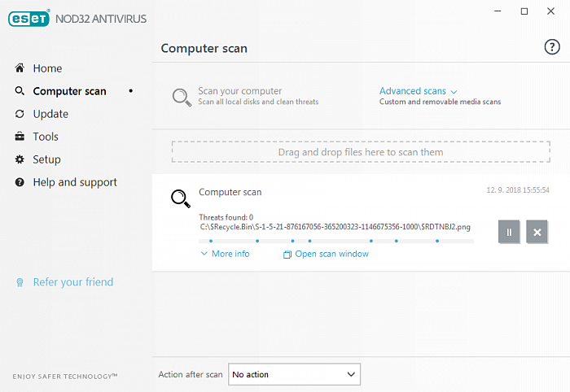
Task: Click the Enjoy Safer Technology tagline
Action: click(x=64, y=377)
